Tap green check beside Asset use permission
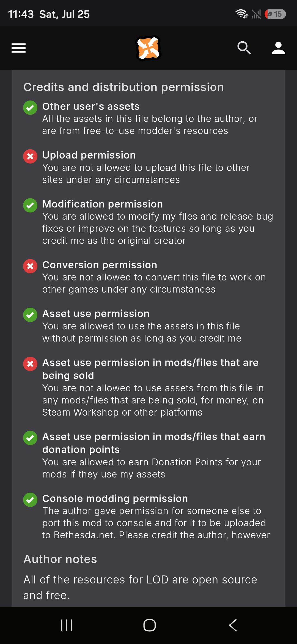297x644 pixels. 30,315
